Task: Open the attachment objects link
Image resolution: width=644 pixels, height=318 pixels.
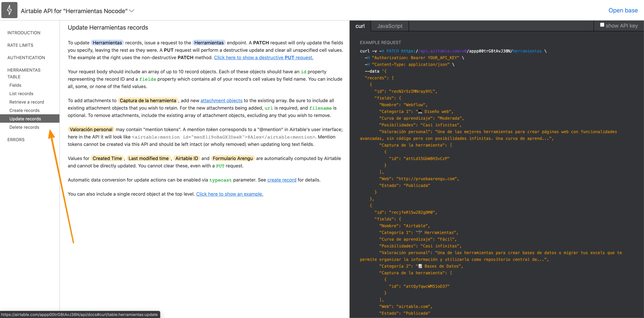Action: (221, 101)
